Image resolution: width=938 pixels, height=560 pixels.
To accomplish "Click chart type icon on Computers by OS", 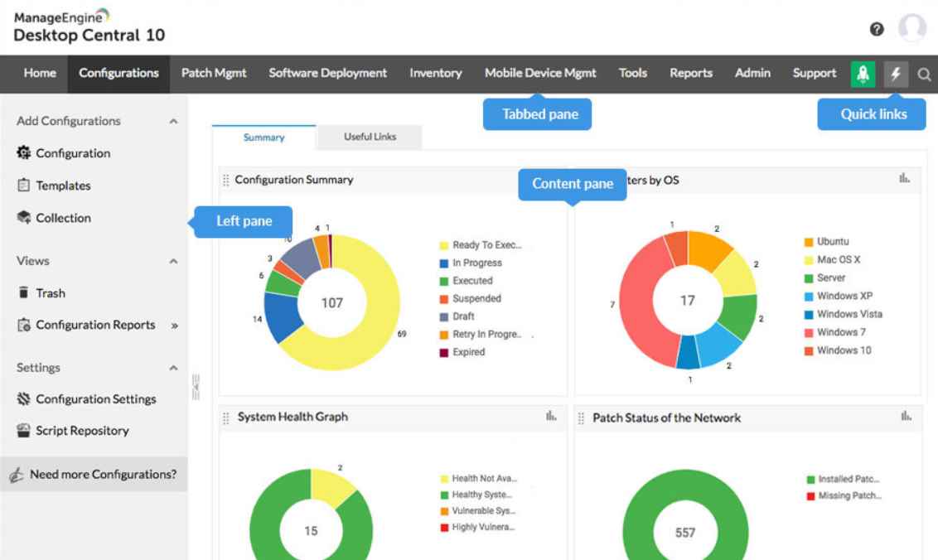I will [905, 177].
